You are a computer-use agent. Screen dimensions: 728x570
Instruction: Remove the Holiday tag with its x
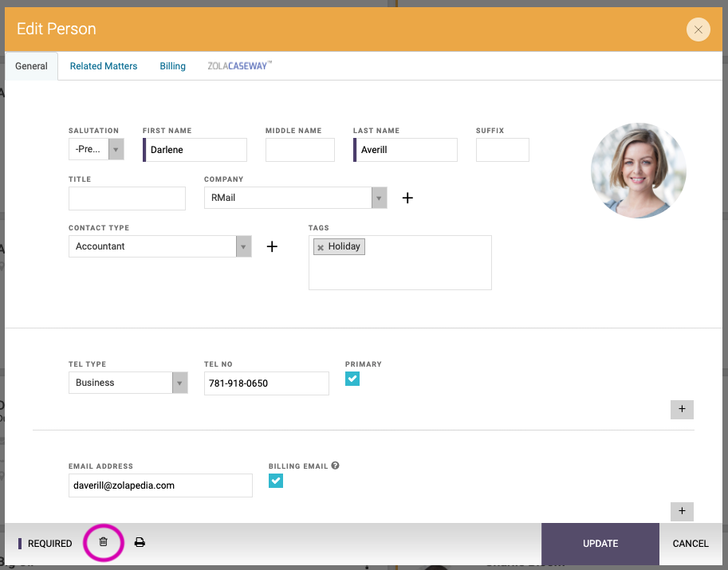tap(321, 247)
